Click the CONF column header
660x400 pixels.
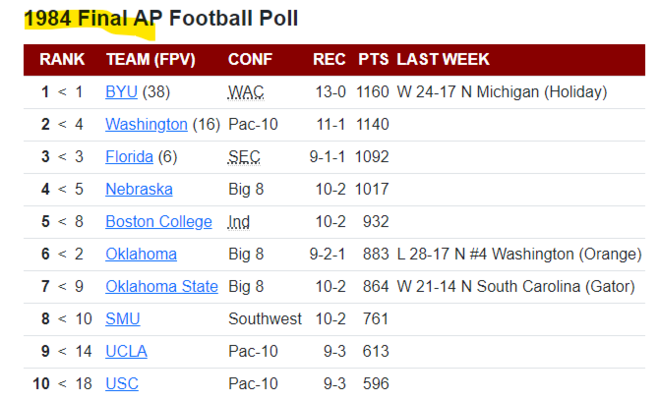coord(250,59)
